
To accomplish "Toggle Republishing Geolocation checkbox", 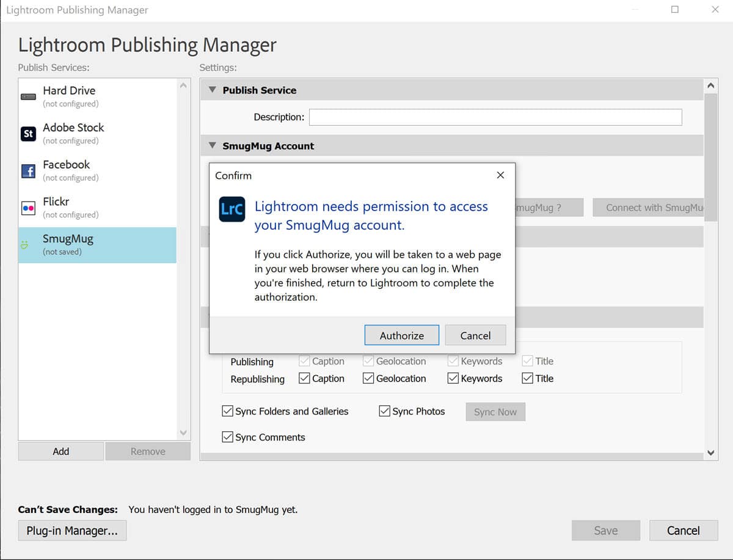I will coord(368,379).
